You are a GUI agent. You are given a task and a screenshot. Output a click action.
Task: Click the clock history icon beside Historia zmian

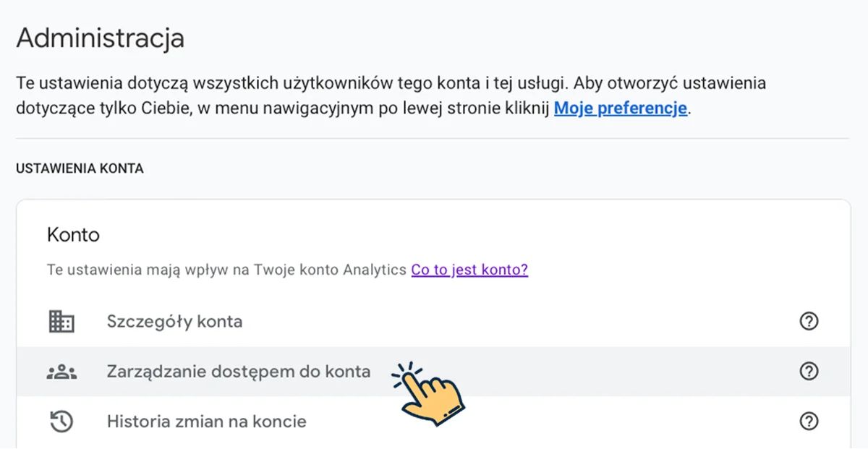click(61, 421)
